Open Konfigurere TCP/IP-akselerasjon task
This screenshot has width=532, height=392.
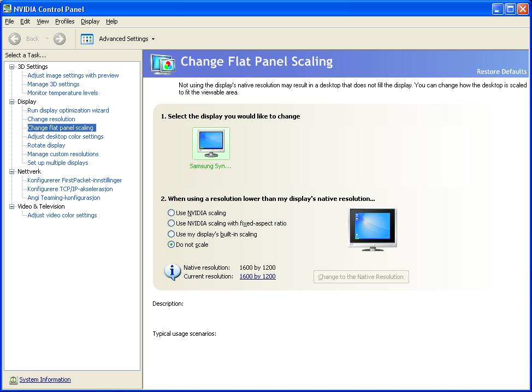[x=70, y=189]
